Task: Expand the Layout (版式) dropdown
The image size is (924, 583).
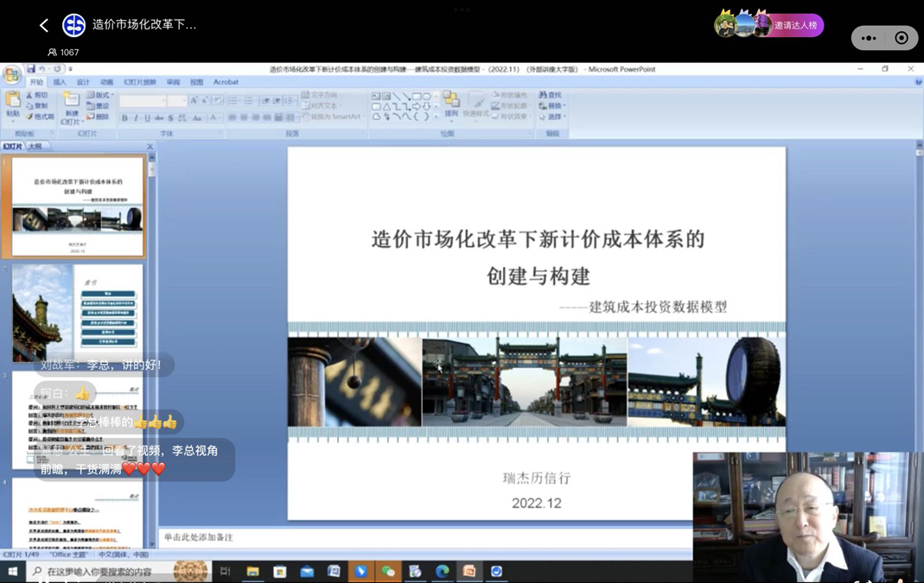Action: click(x=99, y=95)
